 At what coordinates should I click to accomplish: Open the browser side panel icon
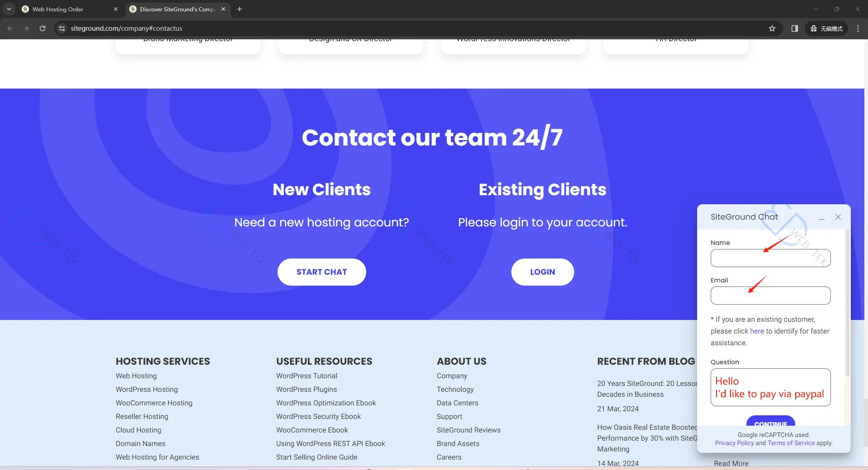794,28
